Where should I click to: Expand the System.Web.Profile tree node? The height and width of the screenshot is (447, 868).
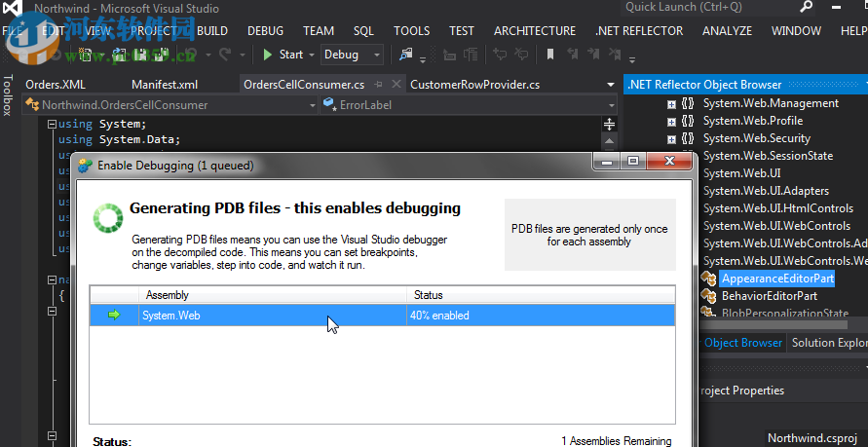point(671,121)
